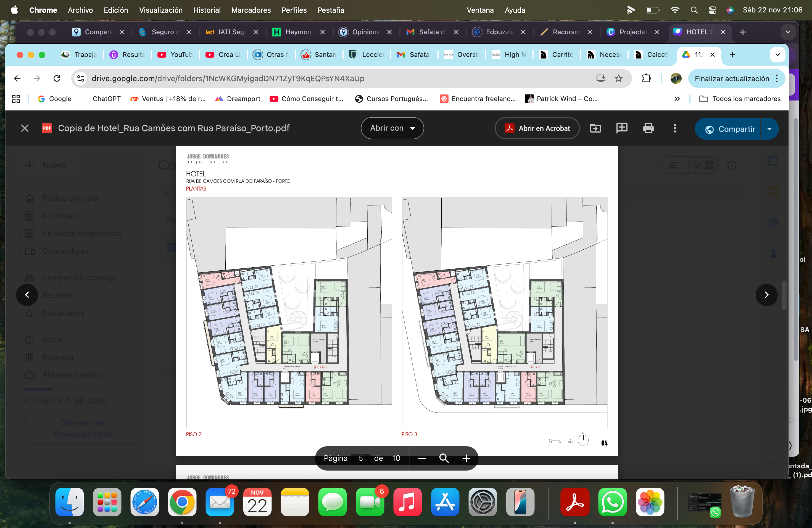The height and width of the screenshot is (528, 812).
Task: Click the page number field
Action: 361,458
